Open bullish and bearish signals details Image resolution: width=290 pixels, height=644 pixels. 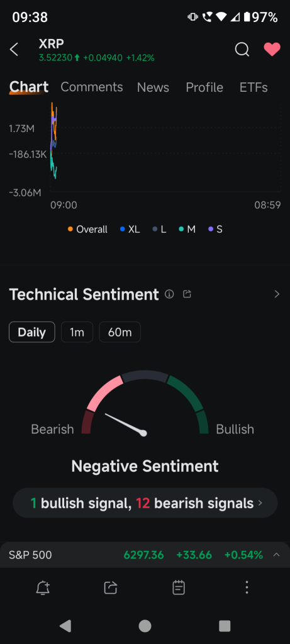coord(145,503)
